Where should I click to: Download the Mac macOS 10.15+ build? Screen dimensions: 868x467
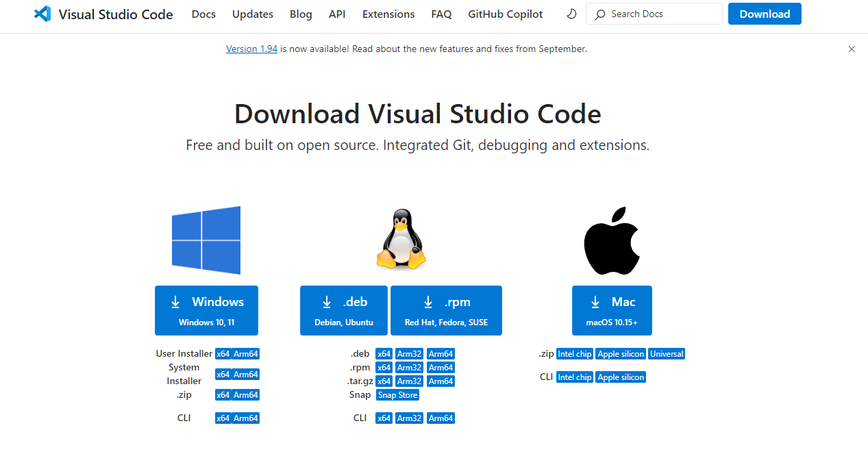[612, 310]
